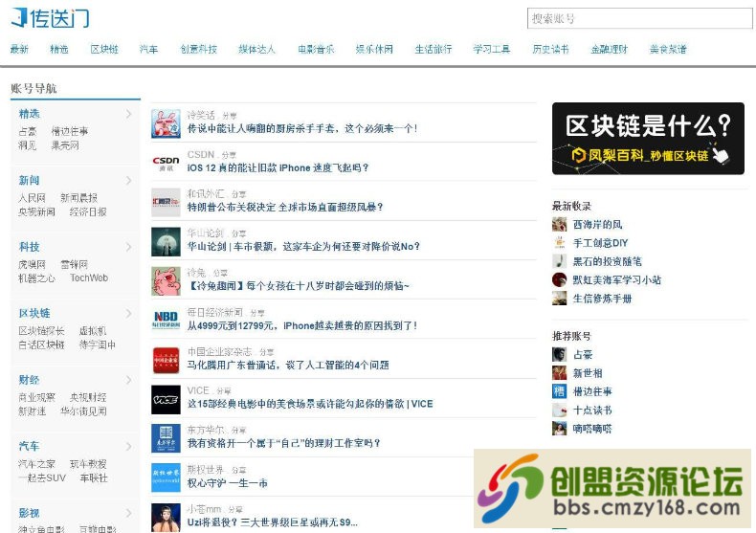Click avatar beside 十点读书

[559, 411]
